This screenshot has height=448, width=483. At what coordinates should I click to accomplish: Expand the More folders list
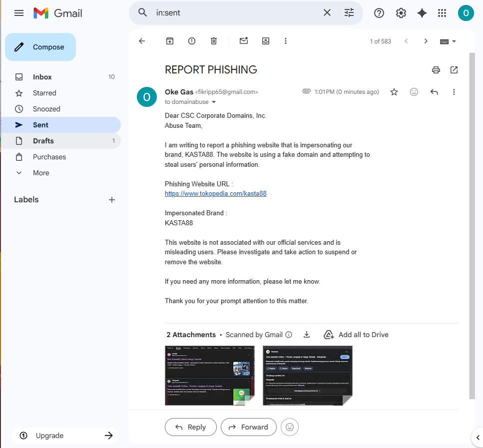pos(61,173)
